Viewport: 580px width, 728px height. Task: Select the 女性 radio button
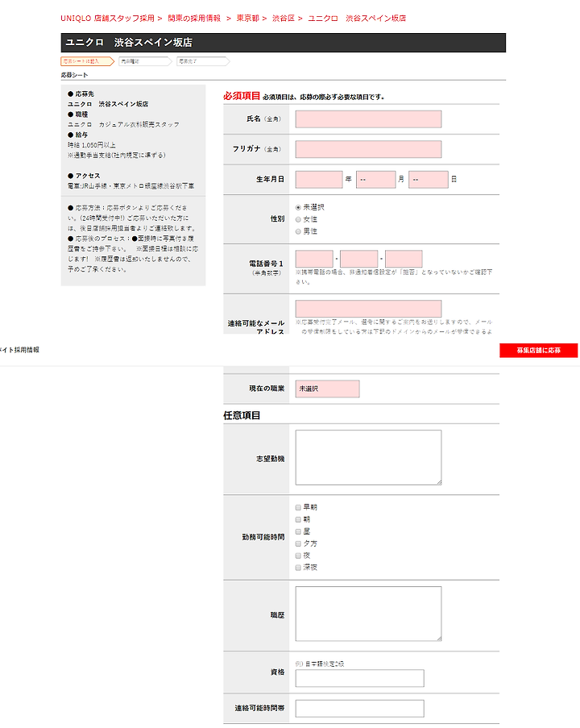tap(298, 219)
